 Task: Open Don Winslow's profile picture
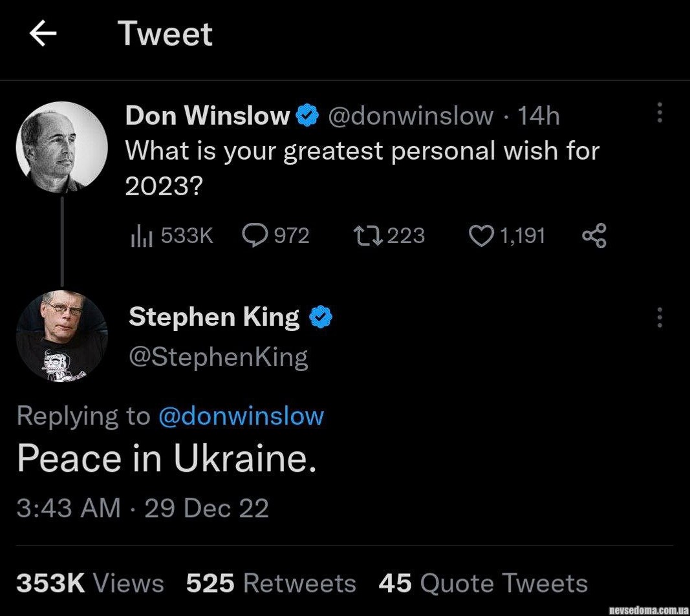tap(61, 147)
